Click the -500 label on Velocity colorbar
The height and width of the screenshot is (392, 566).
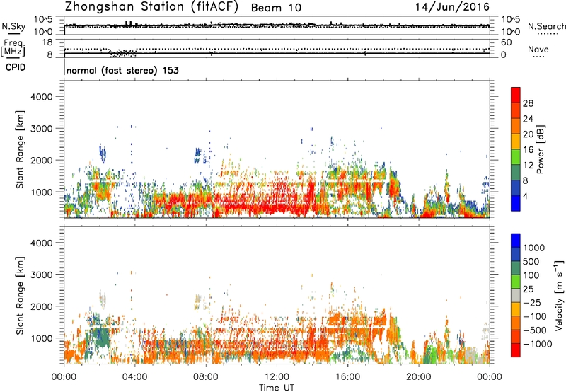(x=534, y=330)
